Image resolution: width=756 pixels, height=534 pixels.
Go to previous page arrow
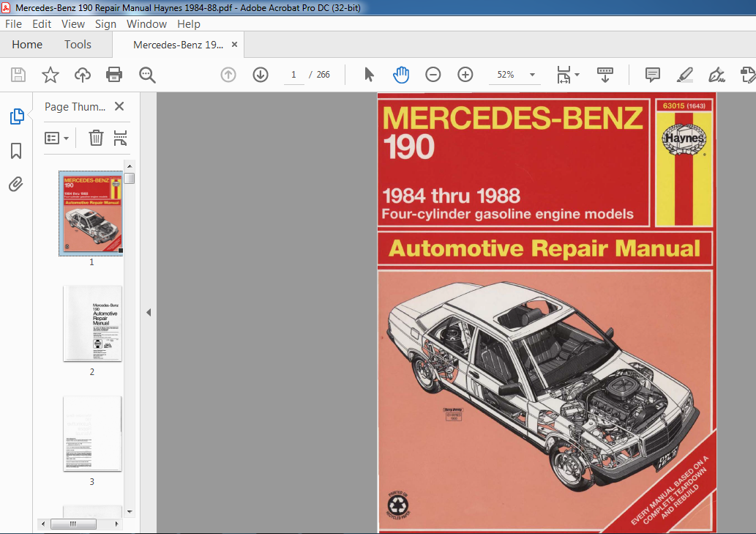pyautogui.click(x=228, y=75)
